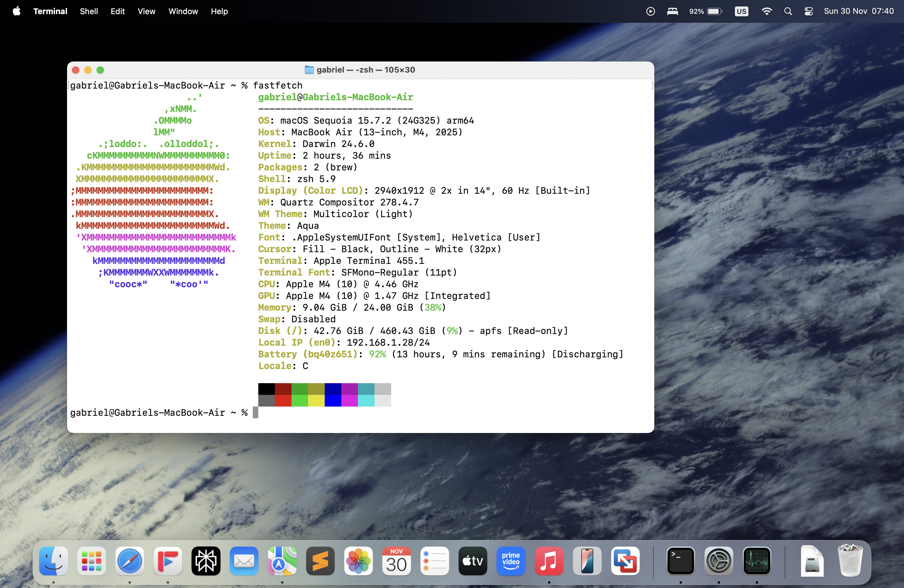The height and width of the screenshot is (588, 904).
Task: Open Reminders from the dock
Action: (434, 561)
